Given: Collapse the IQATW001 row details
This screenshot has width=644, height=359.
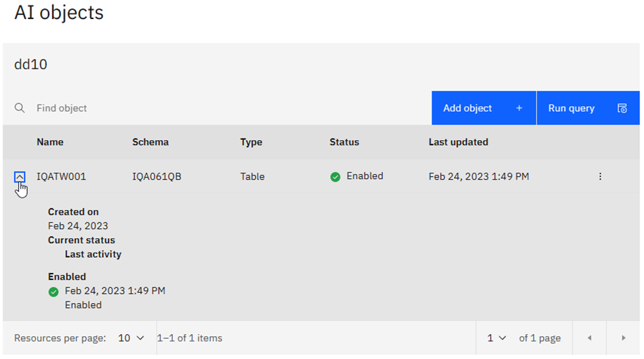Looking at the screenshot, I should click(x=20, y=176).
